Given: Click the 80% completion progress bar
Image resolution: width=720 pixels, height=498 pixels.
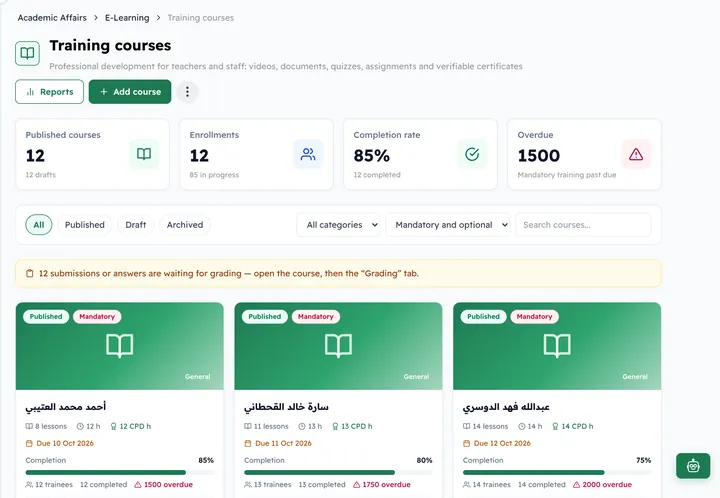Looking at the screenshot, I should [x=338, y=472].
